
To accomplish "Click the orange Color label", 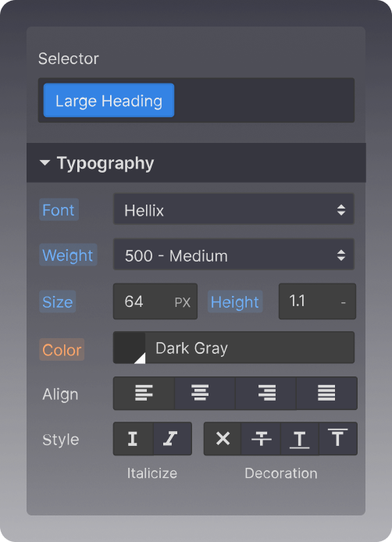I will [62, 349].
